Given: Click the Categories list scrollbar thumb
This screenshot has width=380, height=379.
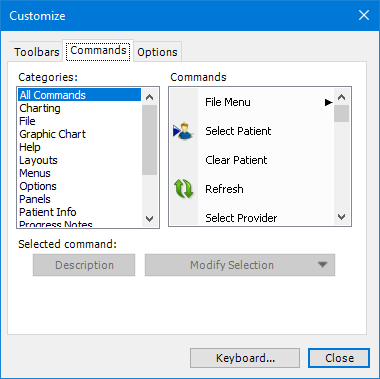Looking at the screenshot, I should [x=150, y=140].
